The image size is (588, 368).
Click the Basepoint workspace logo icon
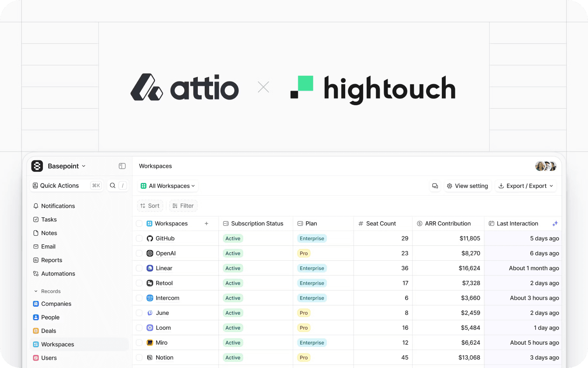(x=37, y=166)
